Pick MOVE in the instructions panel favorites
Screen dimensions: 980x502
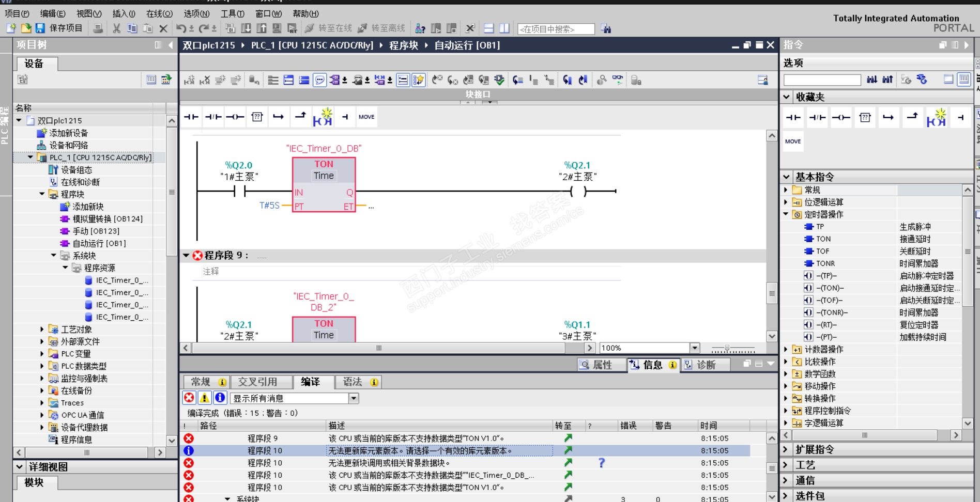[793, 142]
